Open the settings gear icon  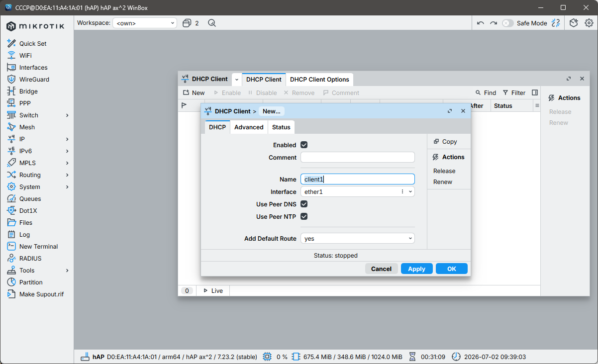coord(589,23)
